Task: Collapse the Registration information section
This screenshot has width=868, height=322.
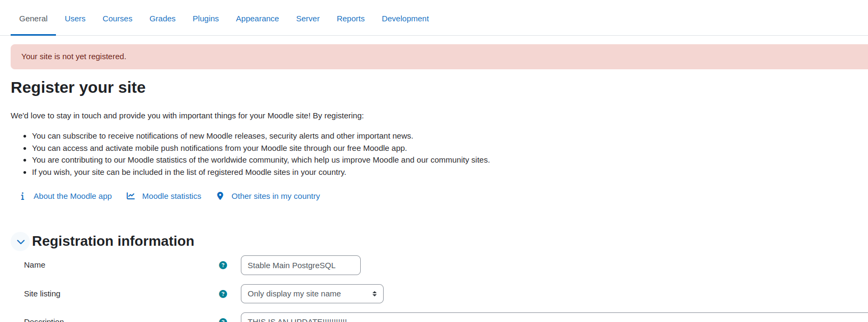Action: pyautogui.click(x=20, y=241)
